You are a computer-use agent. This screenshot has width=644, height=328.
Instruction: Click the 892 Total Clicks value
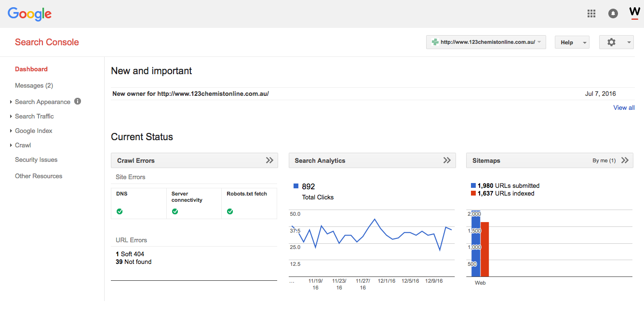309,186
